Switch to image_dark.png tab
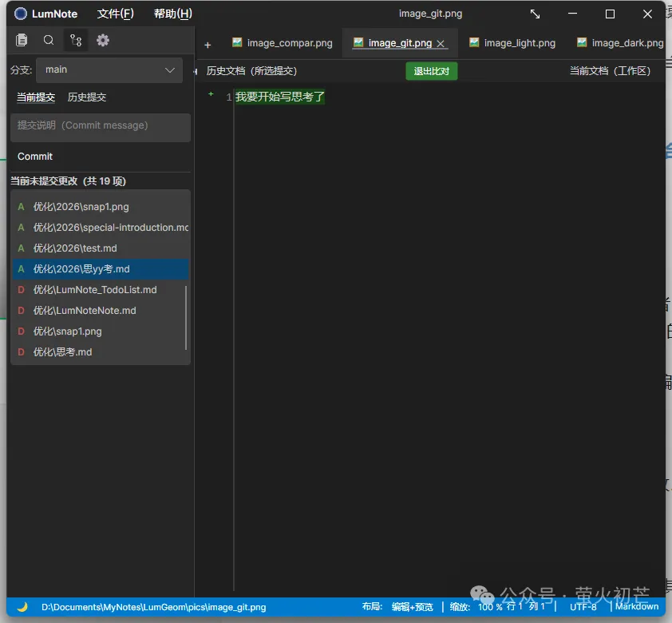 tap(627, 43)
